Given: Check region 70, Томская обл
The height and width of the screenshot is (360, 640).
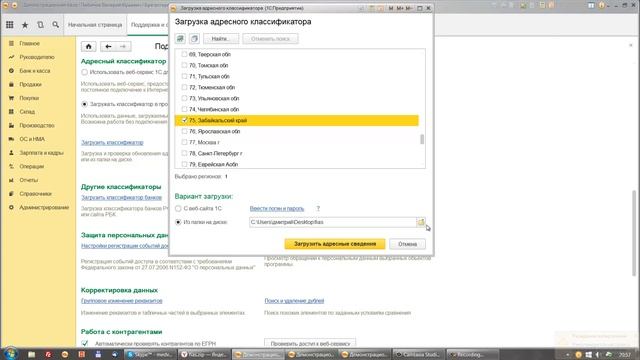Looking at the screenshot, I should point(184,65).
